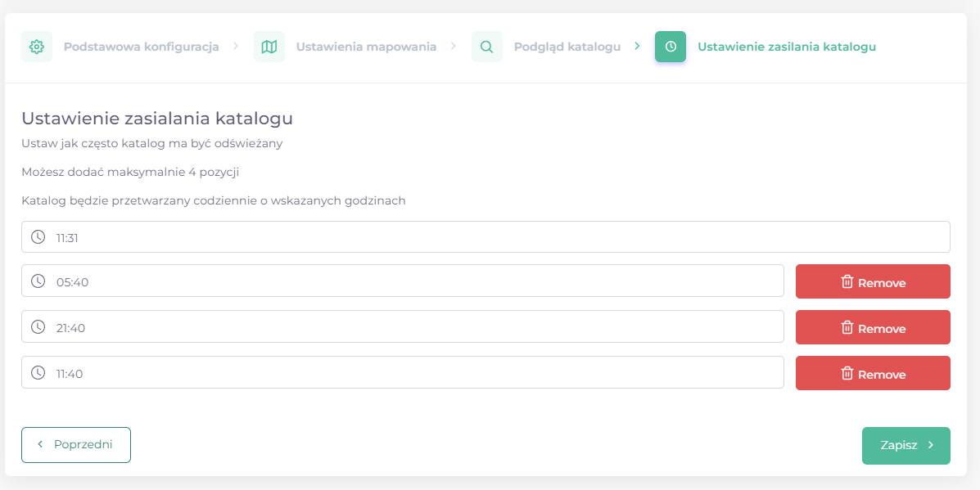Click the gear icon for Podstawowa konfiguracja

[x=37, y=47]
